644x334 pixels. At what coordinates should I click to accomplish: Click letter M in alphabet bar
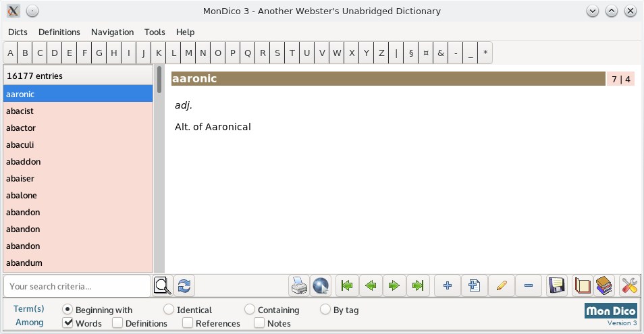click(x=188, y=53)
